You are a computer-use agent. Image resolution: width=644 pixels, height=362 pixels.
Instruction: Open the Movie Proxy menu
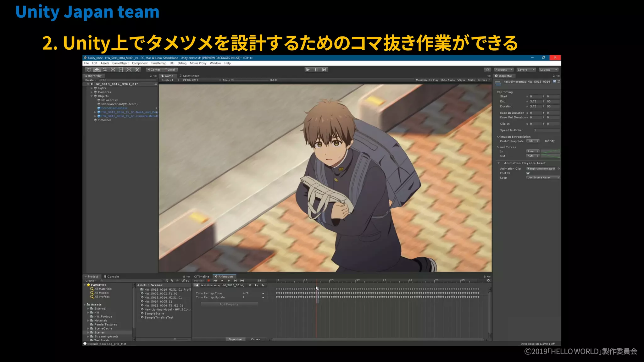(x=198, y=63)
